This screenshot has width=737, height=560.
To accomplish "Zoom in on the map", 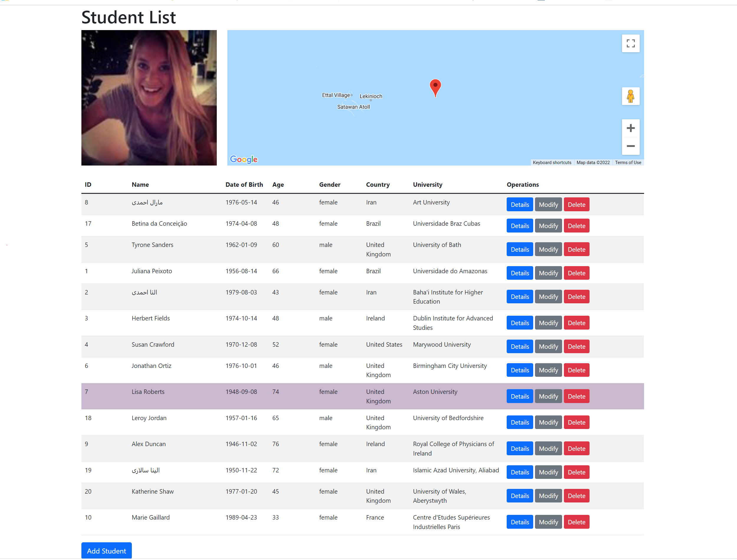I will coord(631,128).
